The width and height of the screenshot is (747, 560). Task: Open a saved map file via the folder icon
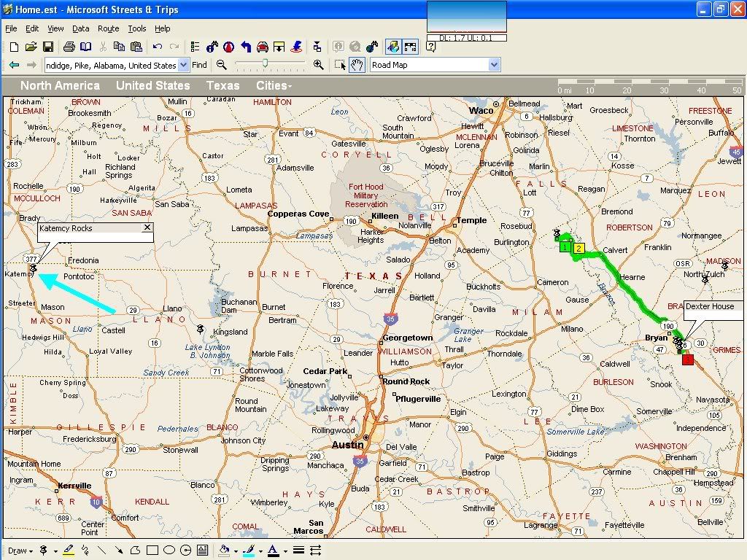click(x=31, y=47)
